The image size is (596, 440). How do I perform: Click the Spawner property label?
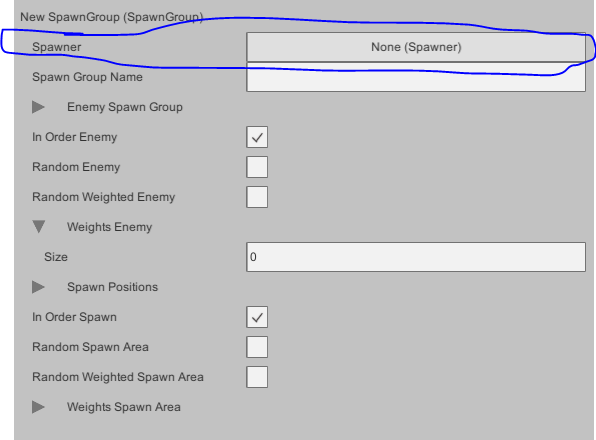tap(57, 47)
